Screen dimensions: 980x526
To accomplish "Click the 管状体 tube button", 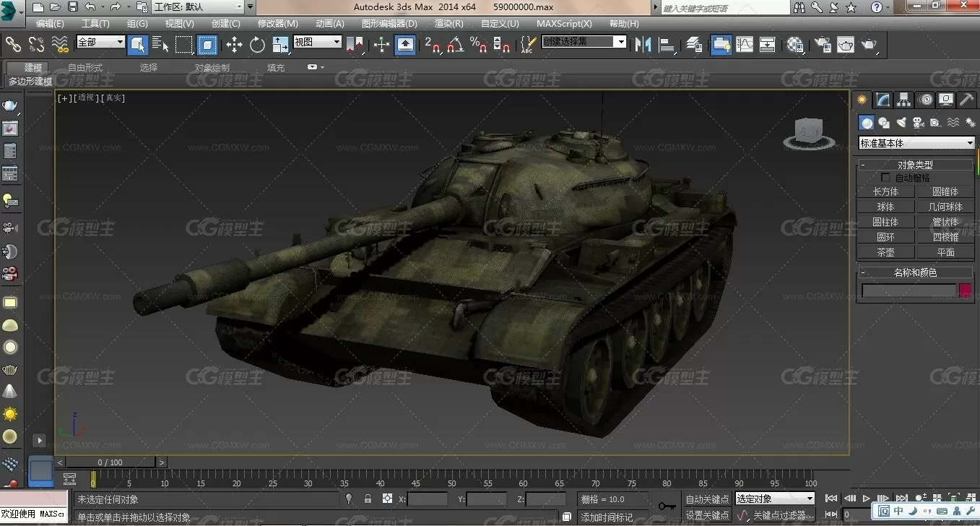I will point(945,222).
